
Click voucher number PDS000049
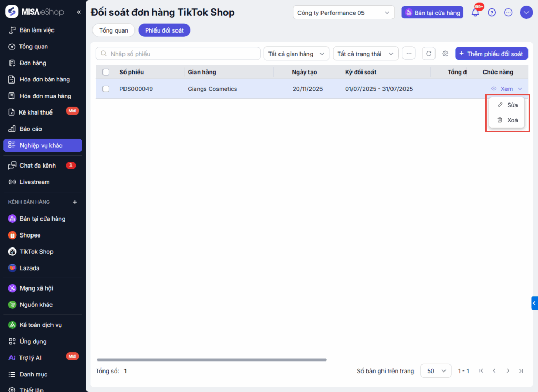[136, 89]
